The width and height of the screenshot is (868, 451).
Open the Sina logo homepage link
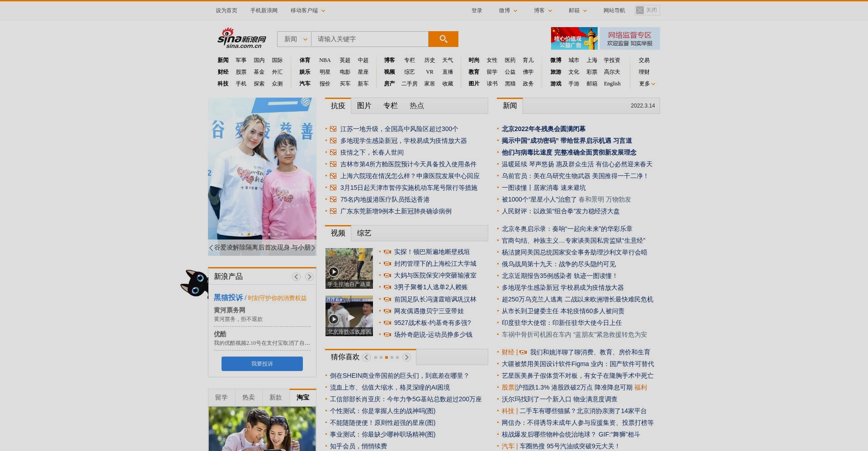click(242, 38)
